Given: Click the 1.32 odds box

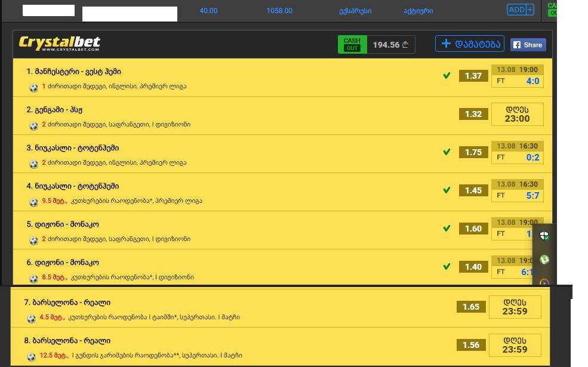Looking at the screenshot, I should pos(473,114).
